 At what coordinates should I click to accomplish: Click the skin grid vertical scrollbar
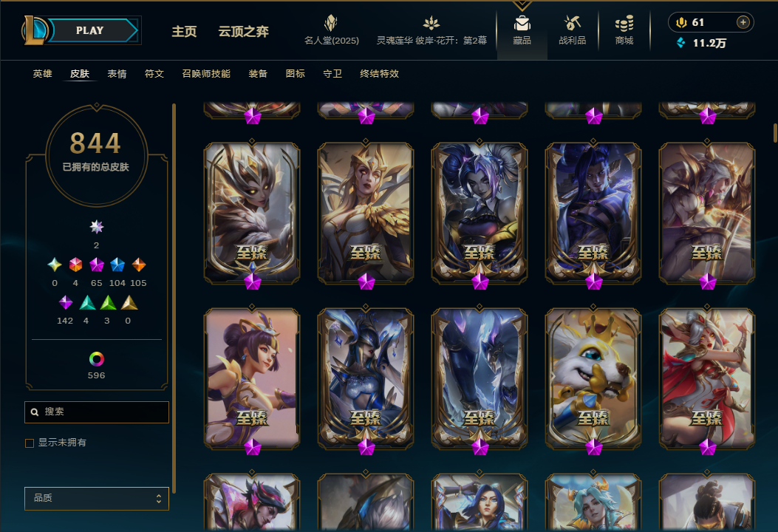click(775, 132)
